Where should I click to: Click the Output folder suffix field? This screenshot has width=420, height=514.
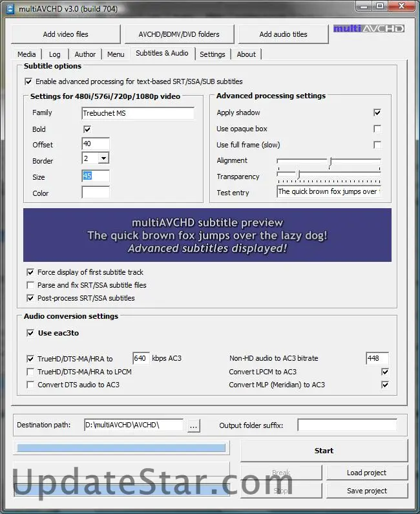pos(347,425)
